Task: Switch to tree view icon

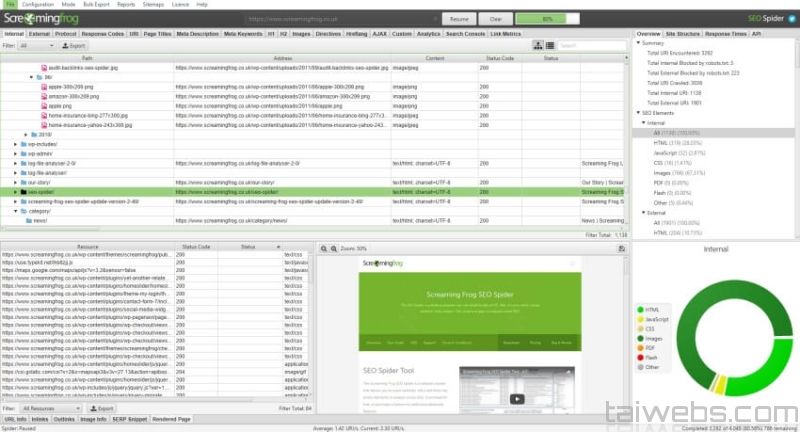Action: tap(538, 45)
